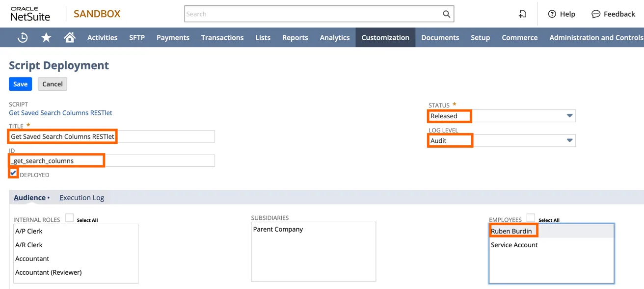Click the Create New document icon
The height and width of the screenshot is (289, 644).
click(x=523, y=14)
